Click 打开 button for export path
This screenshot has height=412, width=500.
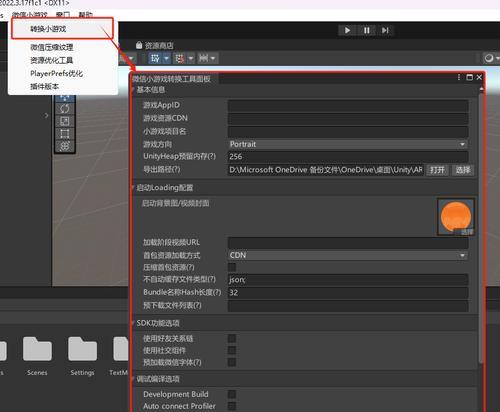click(x=437, y=170)
